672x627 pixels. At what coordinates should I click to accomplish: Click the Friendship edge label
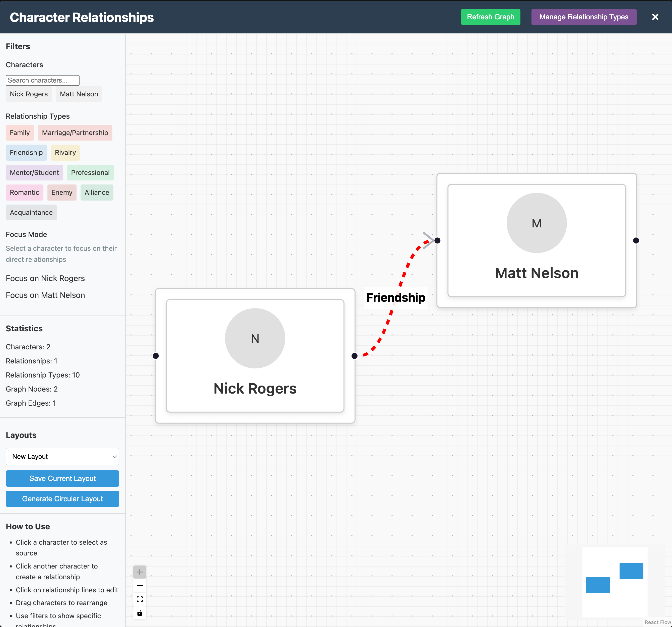coord(395,298)
